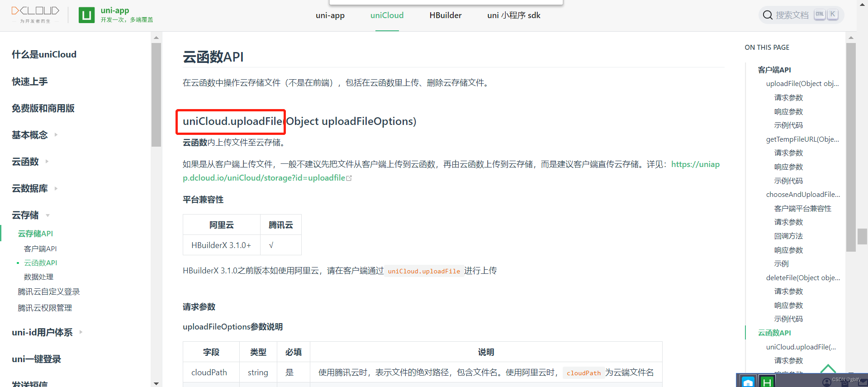Click the HBuilderX 3.1.0+ table cell
This screenshot has height=387, width=868.
point(221,245)
